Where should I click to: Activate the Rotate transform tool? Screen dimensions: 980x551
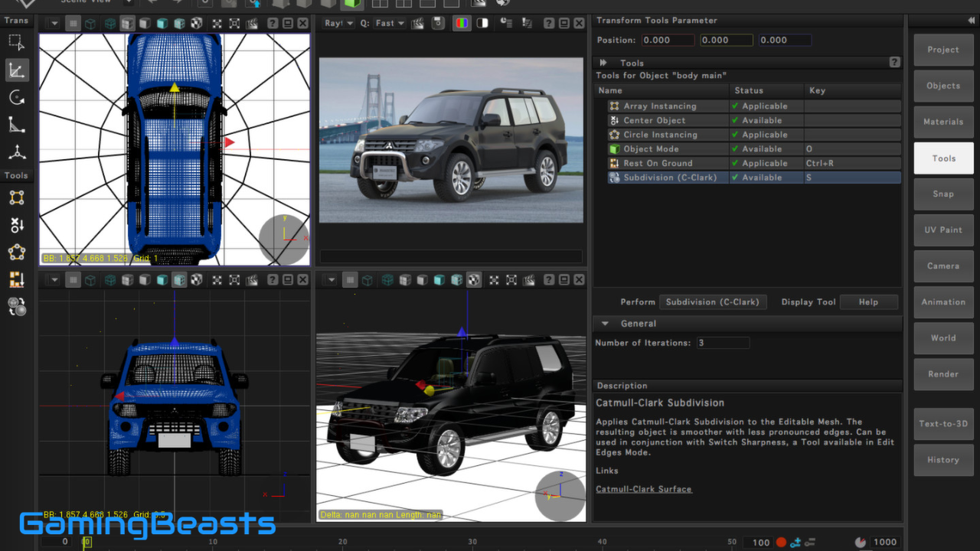point(16,98)
